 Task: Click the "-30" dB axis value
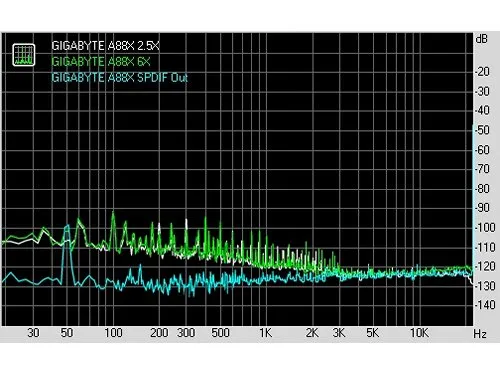tap(482, 91)
